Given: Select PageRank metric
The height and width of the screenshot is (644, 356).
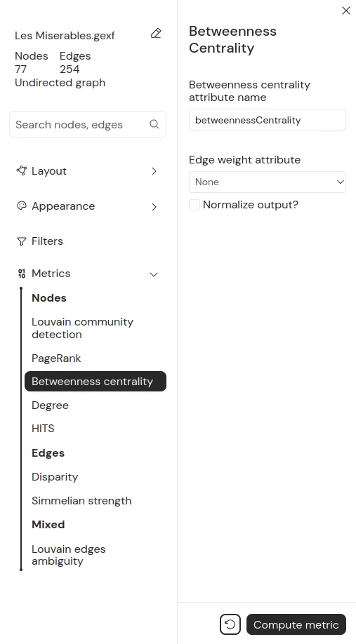Looking at the screenshot, I should click(x=56, y=358).
